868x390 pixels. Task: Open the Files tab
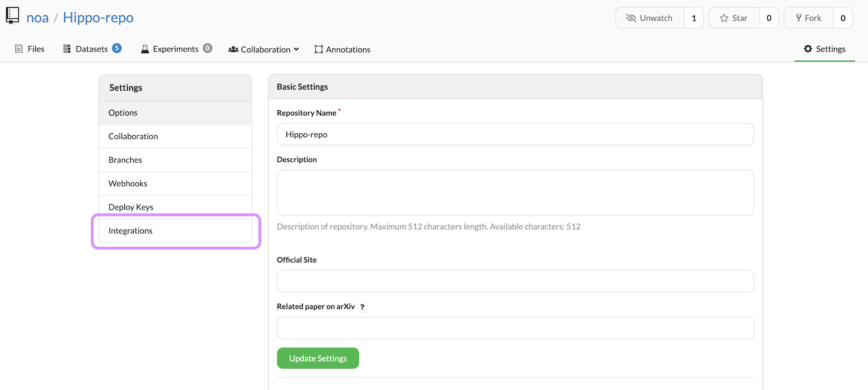pos(29,49)
